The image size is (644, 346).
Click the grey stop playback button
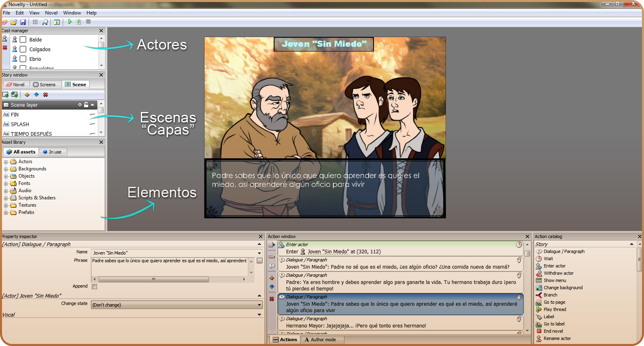pyautogui.click(x=88, y=22)
